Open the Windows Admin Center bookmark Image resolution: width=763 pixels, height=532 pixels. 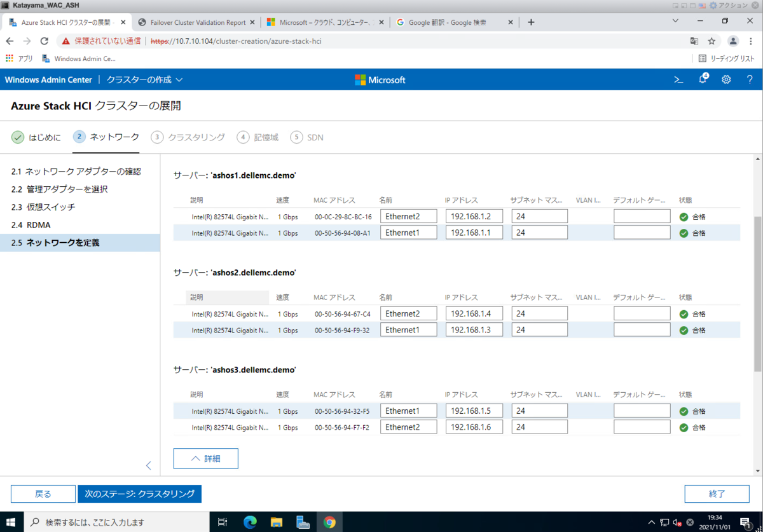pos(79,58)
